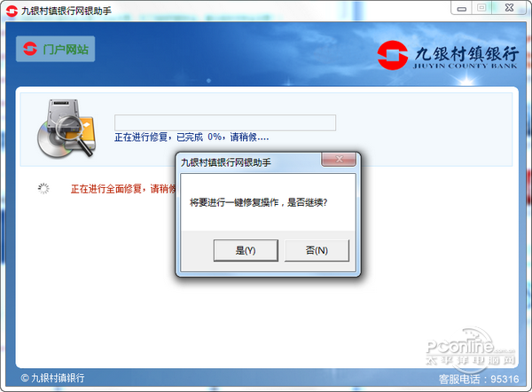Close the repair confirmation dialog
Image resolution: width=532 pixels, height=392 pixels.
point(339,159)
